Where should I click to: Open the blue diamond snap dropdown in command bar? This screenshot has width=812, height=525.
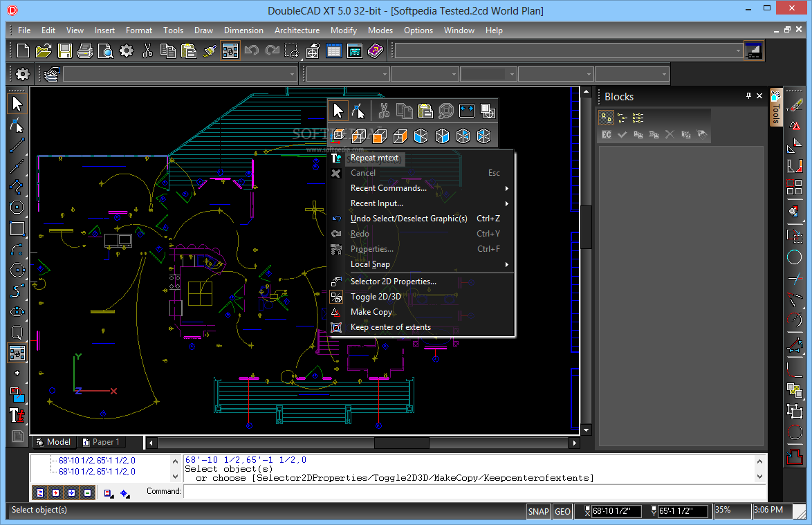pyautogui.click(x=124, y=493)
